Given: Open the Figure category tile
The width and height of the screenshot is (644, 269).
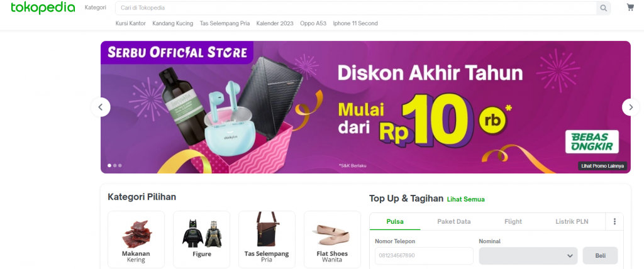Looking at the screenshot, I should [202, 239].
